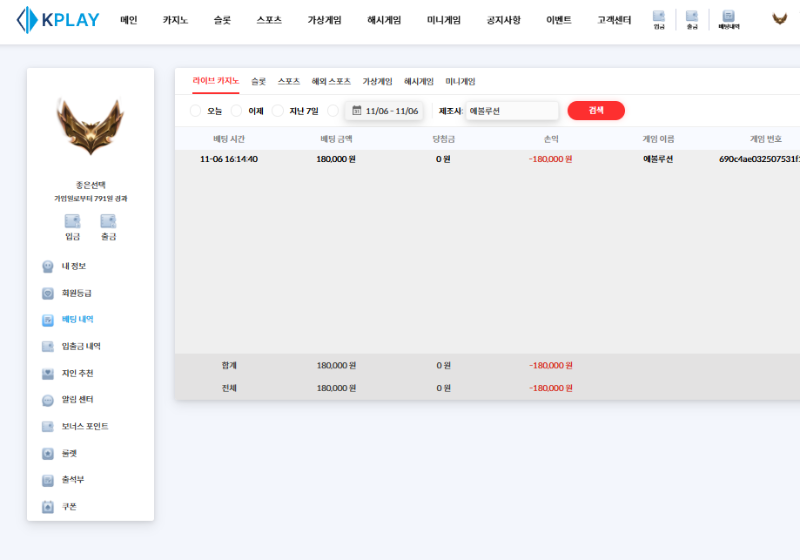Switch to the 슬롯 tab
Viewport: 800px width, 560px height.
[259, 81]
